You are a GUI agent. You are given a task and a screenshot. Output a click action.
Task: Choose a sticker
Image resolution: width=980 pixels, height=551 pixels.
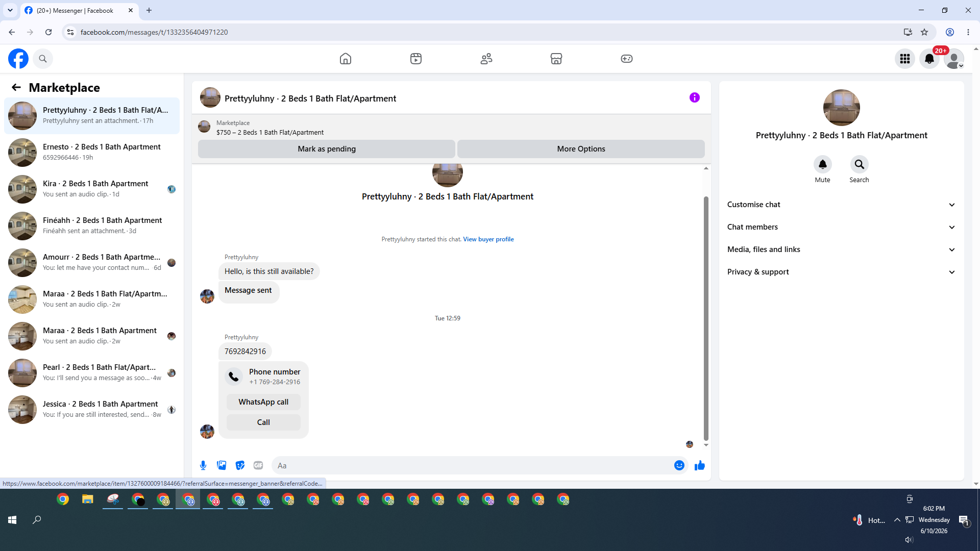(x=240, y=465)
